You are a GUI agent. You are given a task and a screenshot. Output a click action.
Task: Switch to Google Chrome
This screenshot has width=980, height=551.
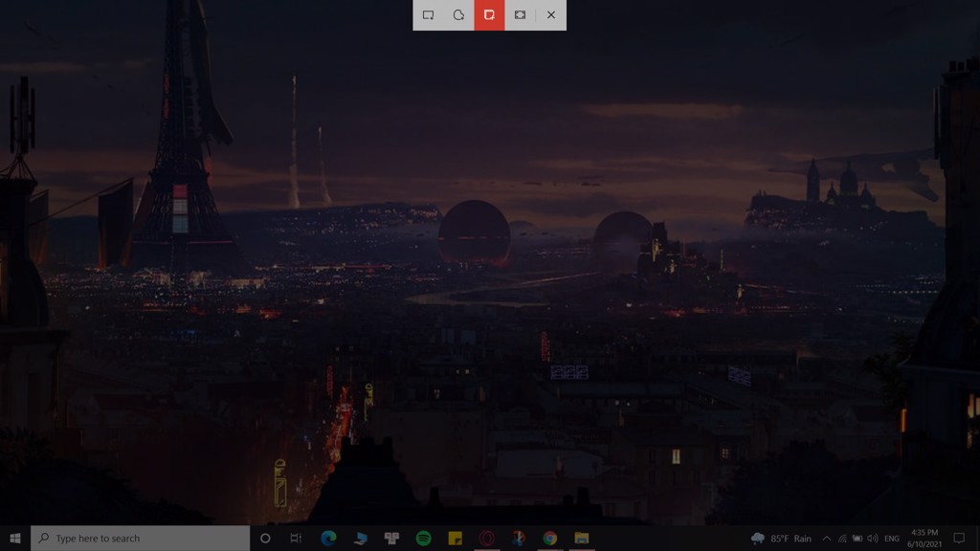click(x=550, y=538)
